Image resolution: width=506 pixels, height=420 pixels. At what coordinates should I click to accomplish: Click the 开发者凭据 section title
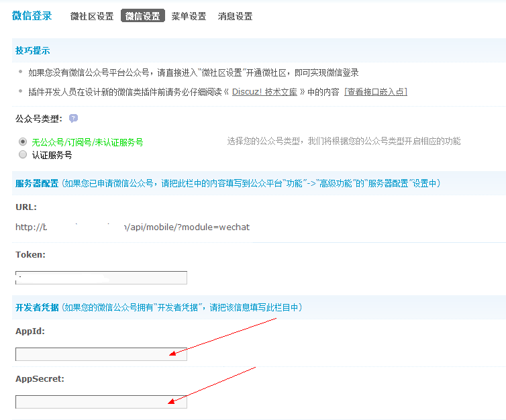coord(37,307)
